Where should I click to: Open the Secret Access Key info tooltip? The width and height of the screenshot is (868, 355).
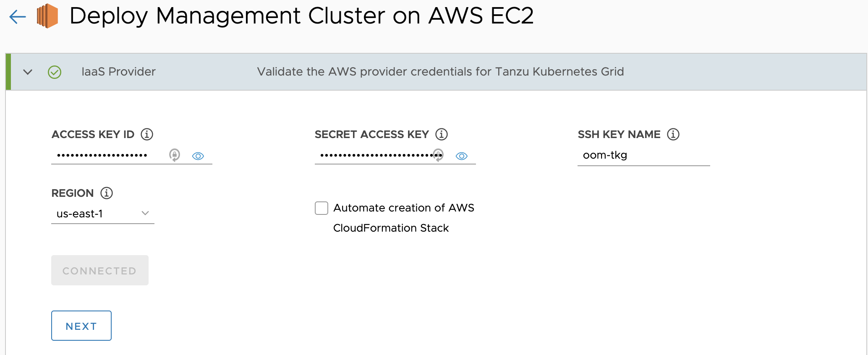pos(441,134)
